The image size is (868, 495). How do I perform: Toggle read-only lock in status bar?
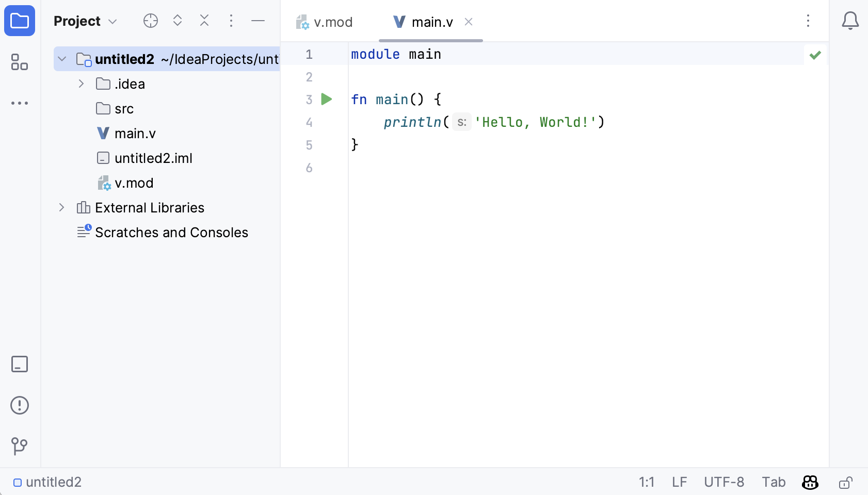point(845,483)
